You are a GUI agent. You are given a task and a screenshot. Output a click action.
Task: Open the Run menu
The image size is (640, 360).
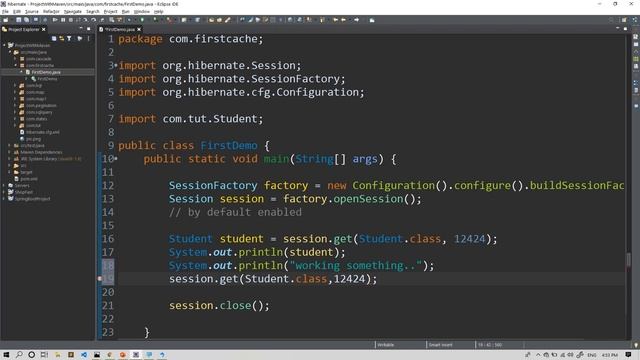click(x=126, y=11)
